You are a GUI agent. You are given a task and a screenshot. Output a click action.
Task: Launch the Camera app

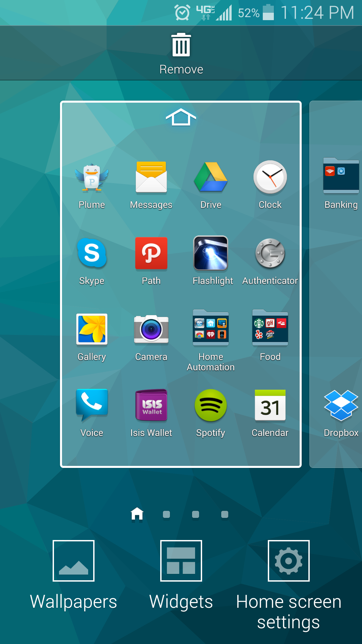pos(151,329)
